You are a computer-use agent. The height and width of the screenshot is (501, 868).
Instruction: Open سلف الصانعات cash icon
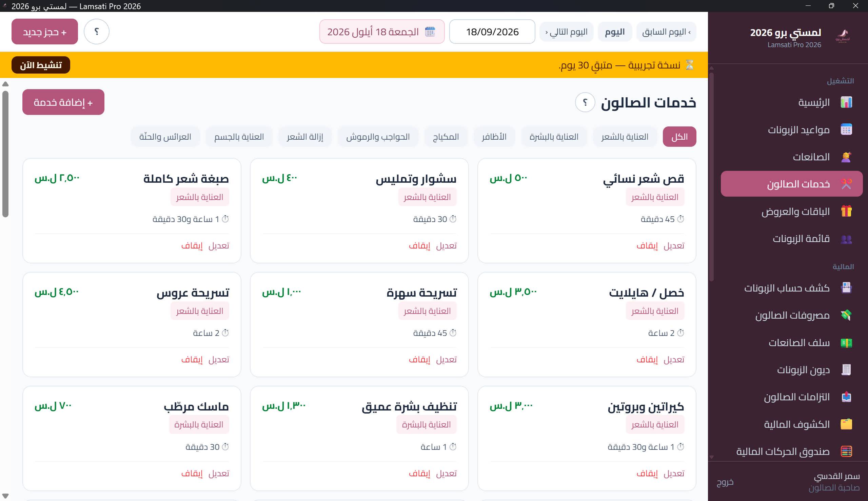[x=846, y=343]
